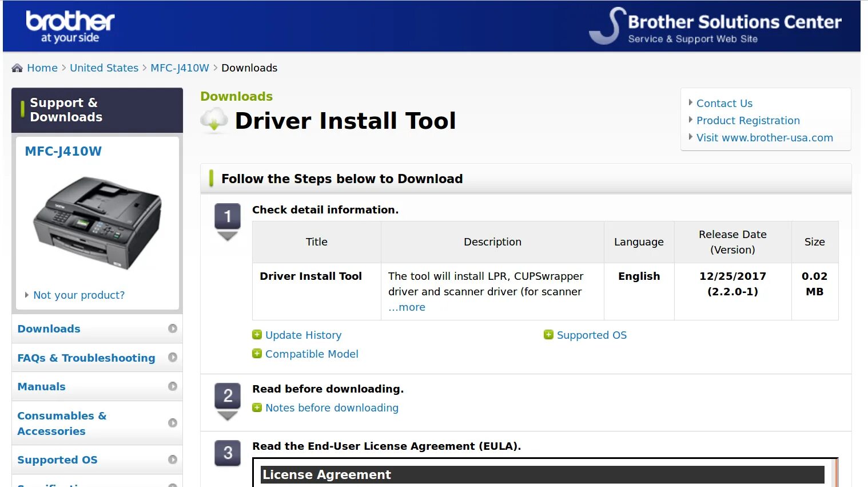The height and width of the screenshot is (487, 868).
Task: Open the Home breadcrumb link
Action: (x=42, y=68)
